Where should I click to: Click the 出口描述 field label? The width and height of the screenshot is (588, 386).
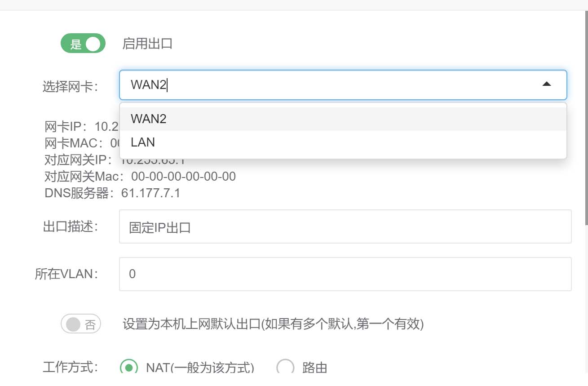(71, 227)
